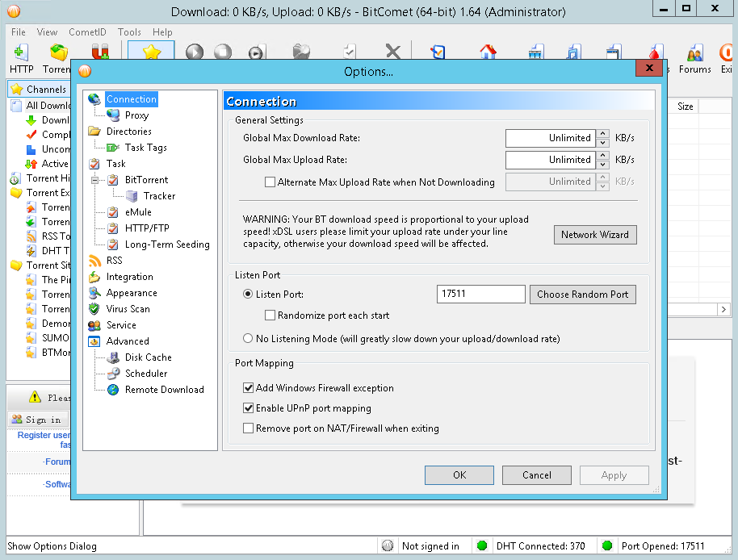Close the Options dialog
The width and height of the screenshot is (738, 560).
pos(649,68)
